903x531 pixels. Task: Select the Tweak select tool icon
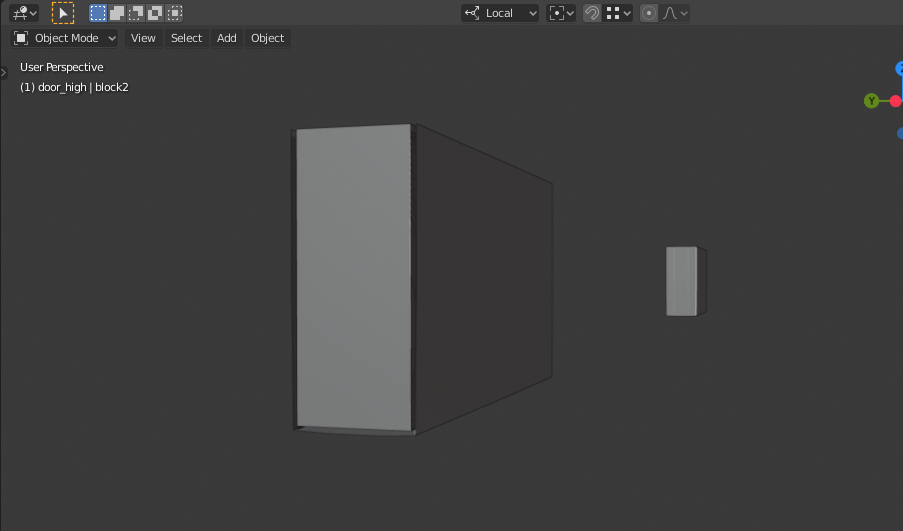click(x=63, y=13)
